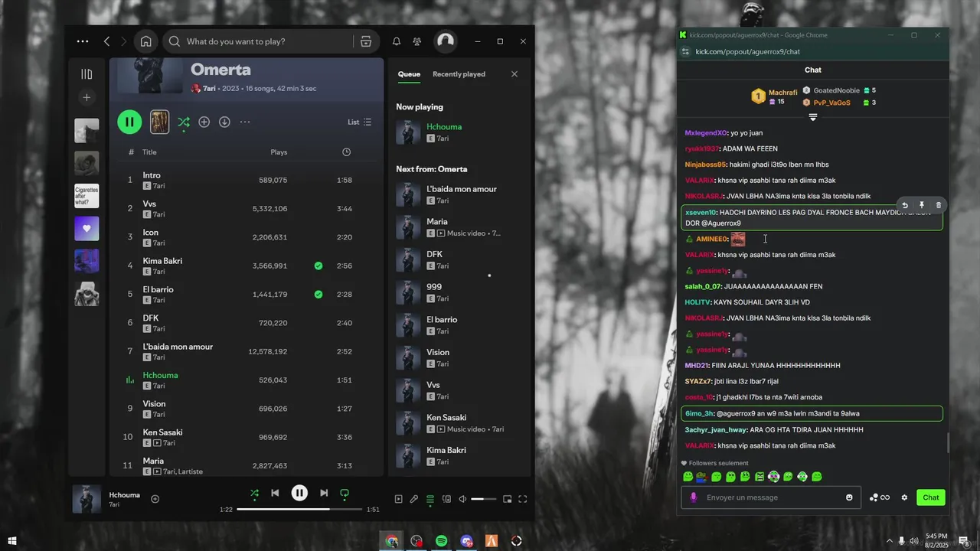Expand the Kick leaderboard arrow

tap(813, 117)
